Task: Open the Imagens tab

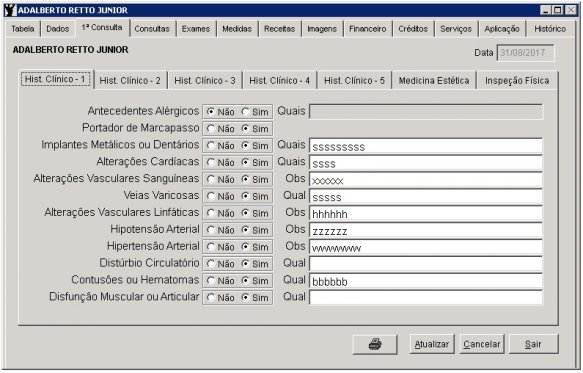Action: [x=322, y=29]
